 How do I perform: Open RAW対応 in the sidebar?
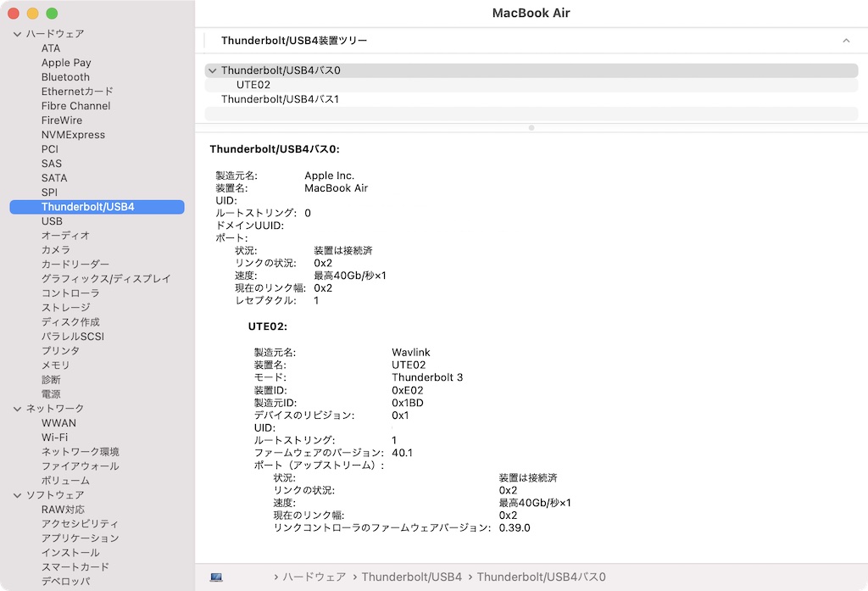pyautogui.click(x=63, y=509)
